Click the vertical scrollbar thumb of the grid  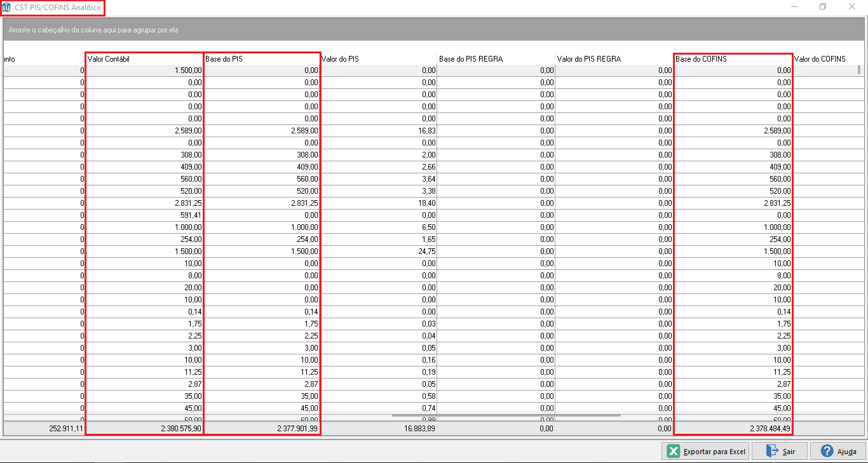[860, 70]
